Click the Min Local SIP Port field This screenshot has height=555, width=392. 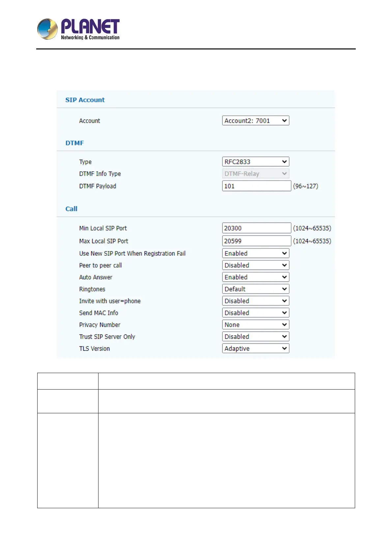(x=257, y=228)
